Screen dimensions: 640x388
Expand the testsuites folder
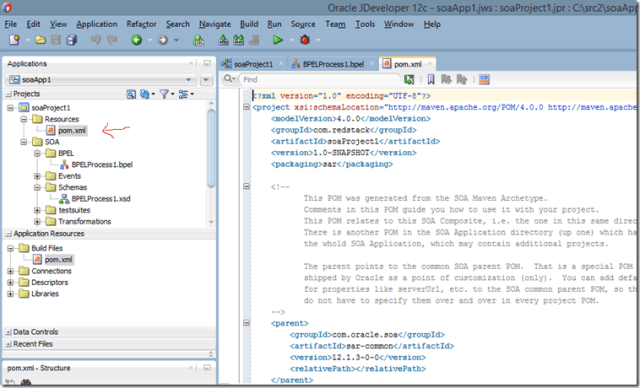click(x=37, y=211)
